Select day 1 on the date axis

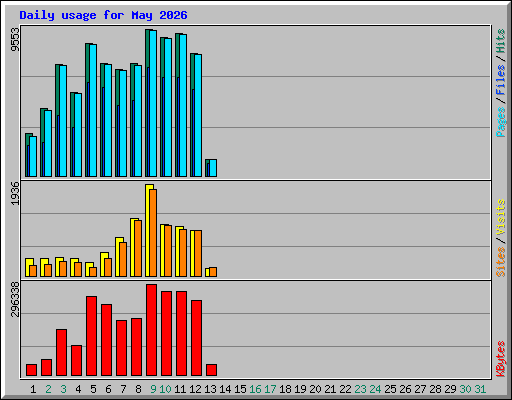pos(33,389)
